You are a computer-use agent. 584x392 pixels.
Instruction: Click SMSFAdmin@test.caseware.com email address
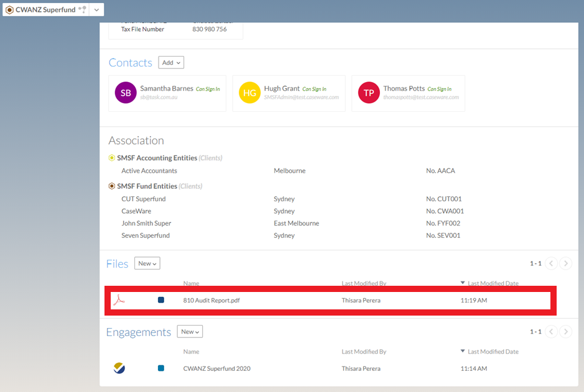tap(301, 98)
